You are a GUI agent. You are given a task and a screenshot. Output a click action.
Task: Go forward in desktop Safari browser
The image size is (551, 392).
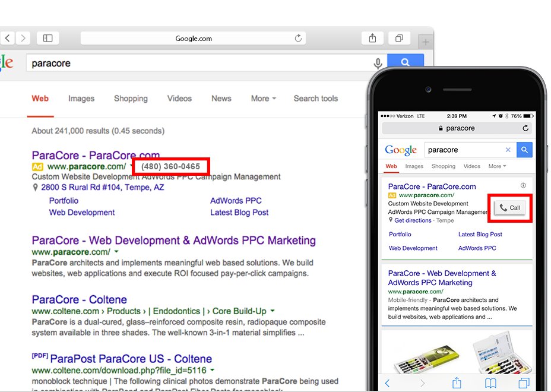tap(23, 38)
